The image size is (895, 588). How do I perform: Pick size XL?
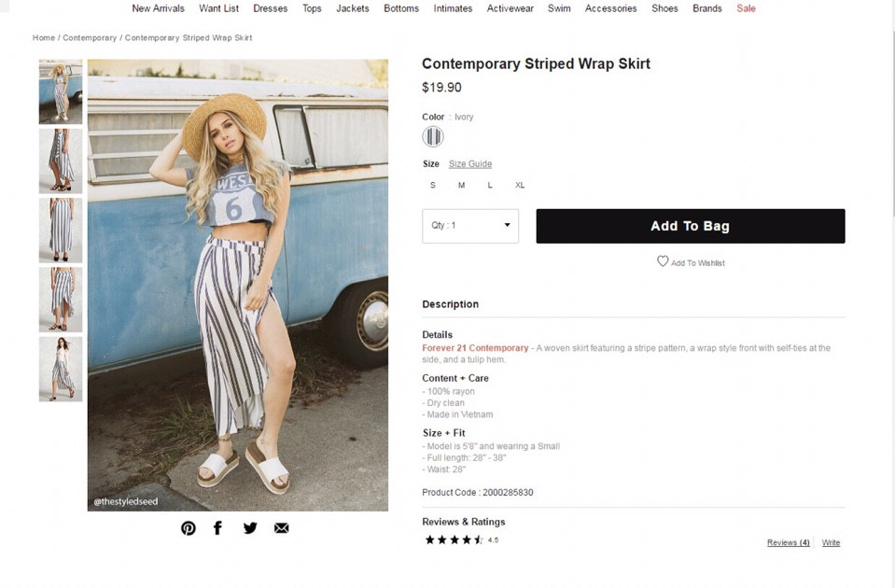pyautogui.click(x=520, y=185)
